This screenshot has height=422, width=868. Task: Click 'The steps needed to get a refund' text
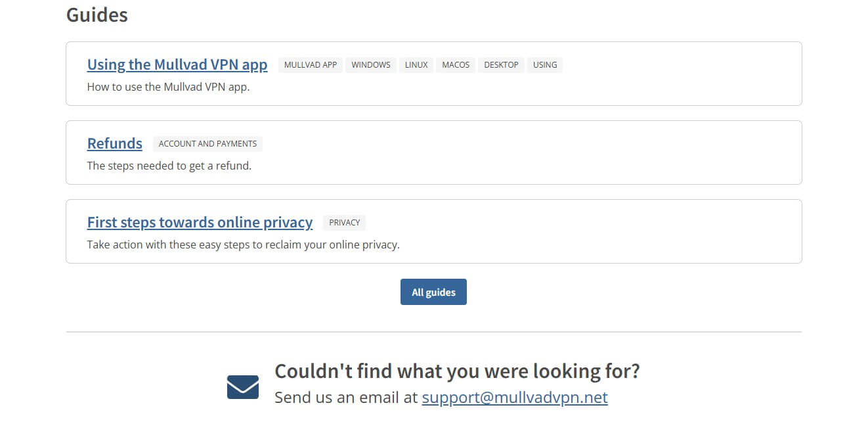(169, 166)
